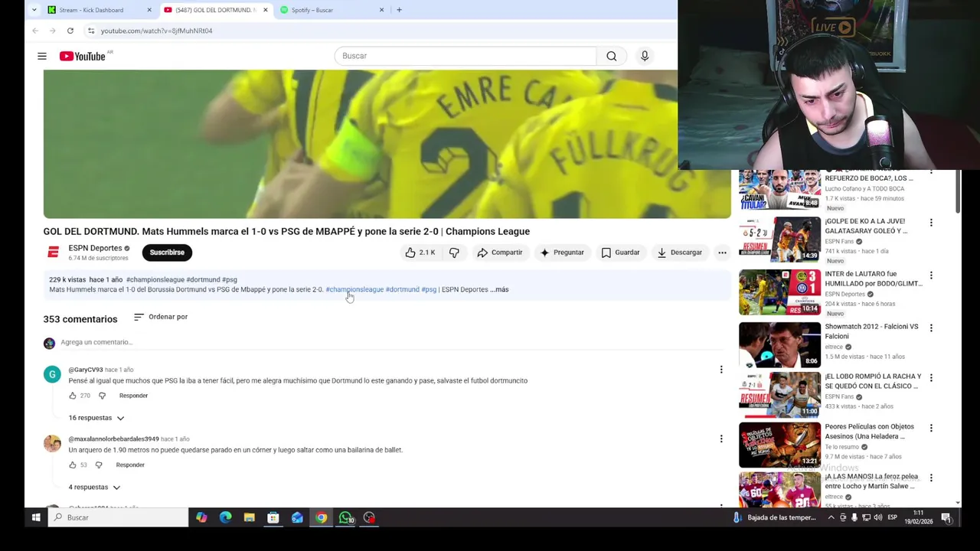Open GOLPE DE LA JUVE video thumbnail
Screen dimensions: 980x551
(779, 240)
